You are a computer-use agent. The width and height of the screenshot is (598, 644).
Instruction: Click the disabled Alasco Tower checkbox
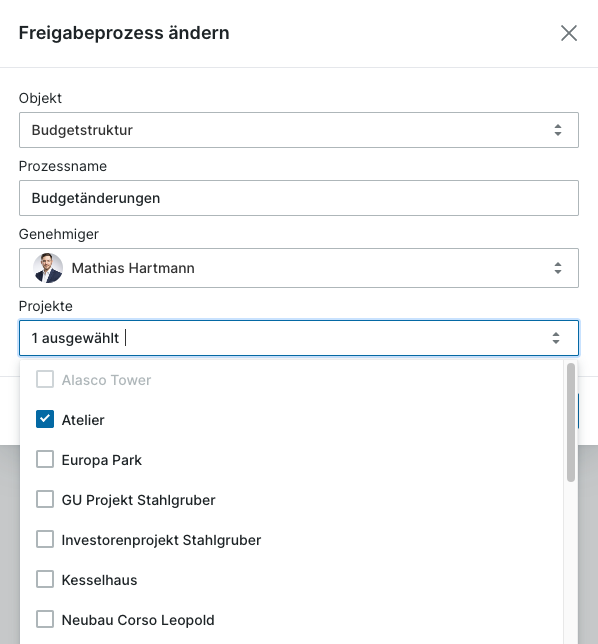(45, 379)
